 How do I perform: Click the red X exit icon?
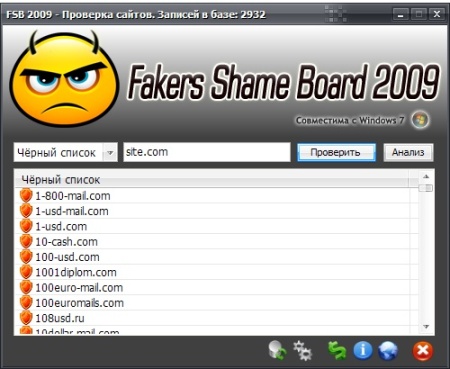click(x=423, y=351)
